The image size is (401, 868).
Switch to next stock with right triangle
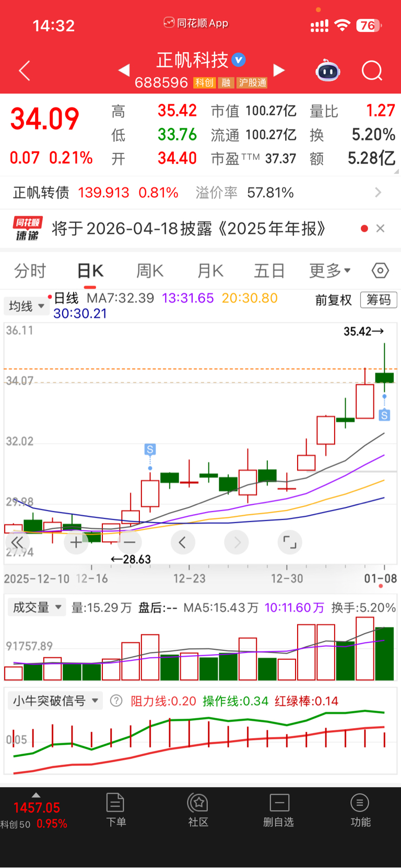tap(279, 70)
